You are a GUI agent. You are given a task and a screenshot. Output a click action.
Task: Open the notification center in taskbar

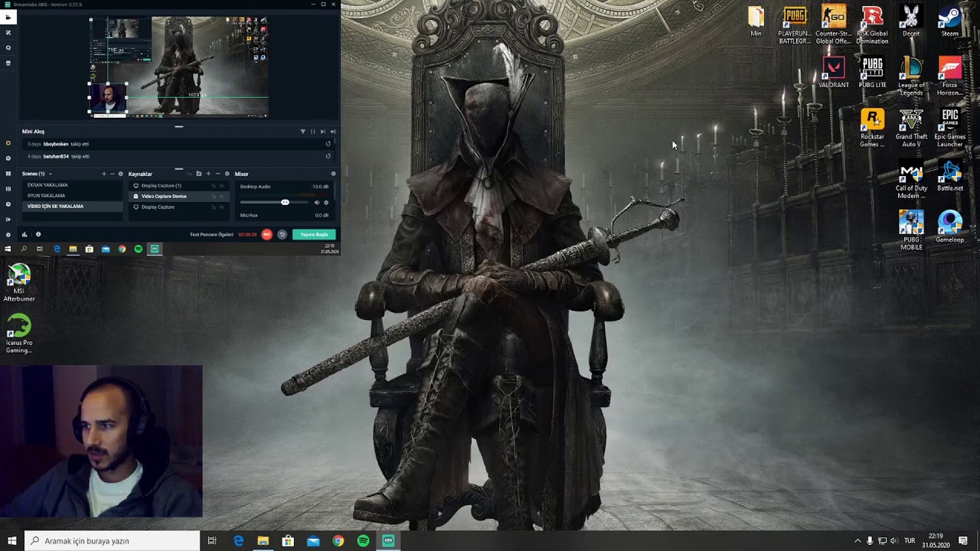point(963,540)
